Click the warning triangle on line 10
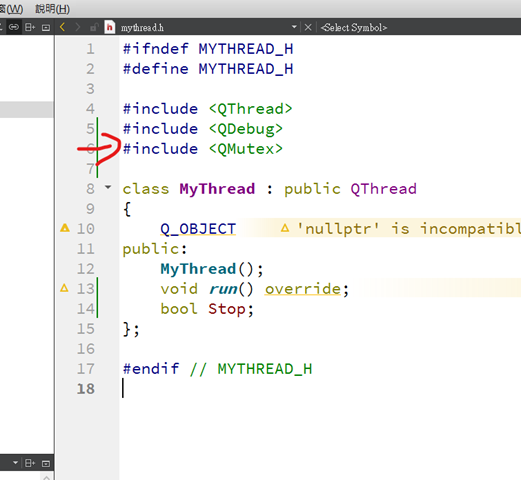521x480 pixels. coord(65,228)
